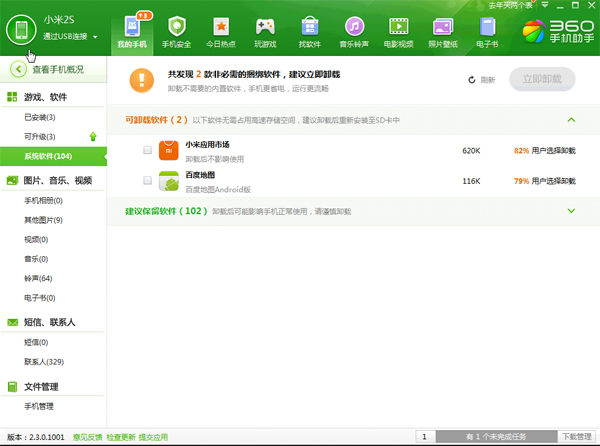The width and height of the screenshot is (600, 446).
Task: Click the 检查更新 link in status bar
Action: pos(121,437)
